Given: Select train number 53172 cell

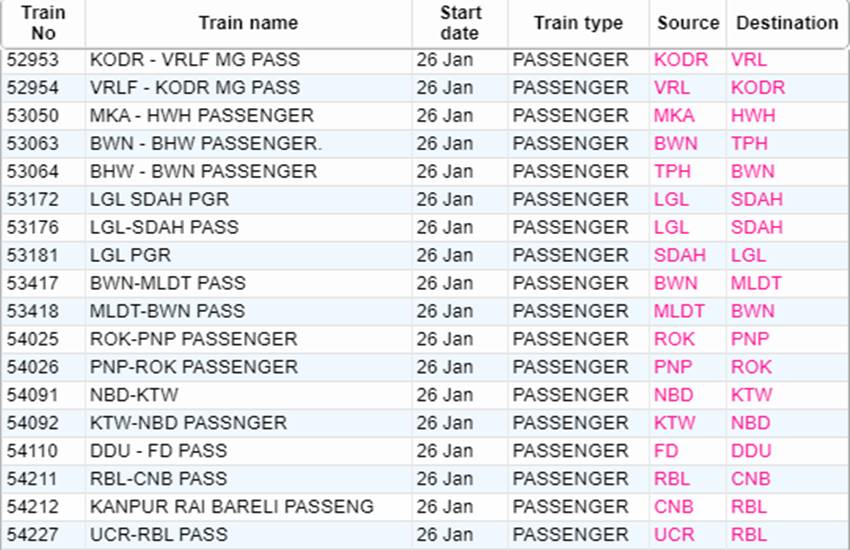Looking at the screenshot, I should tap(34, 199).
